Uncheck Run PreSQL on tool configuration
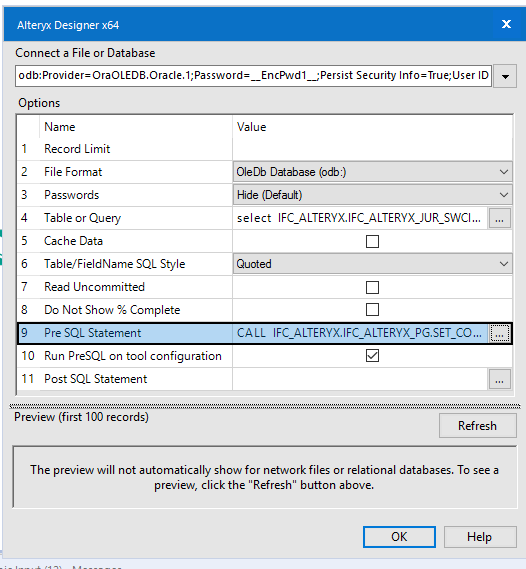 [x=372, y=356]
